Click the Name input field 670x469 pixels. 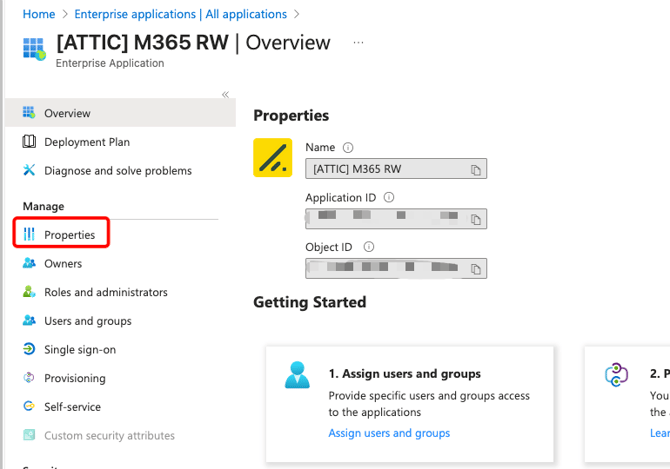pyautogui.click(x=386, y=170)
